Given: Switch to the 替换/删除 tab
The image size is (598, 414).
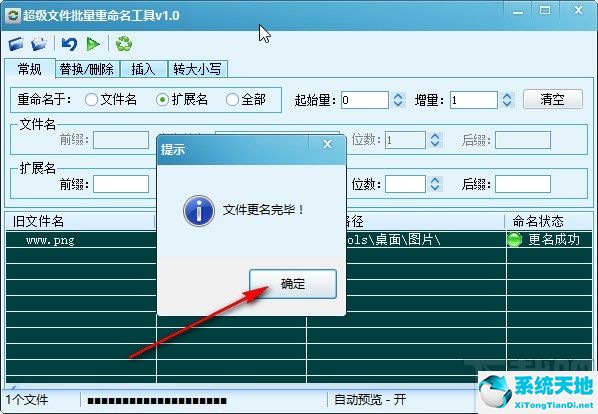Looking at the screenshot, I should [87, 69].
